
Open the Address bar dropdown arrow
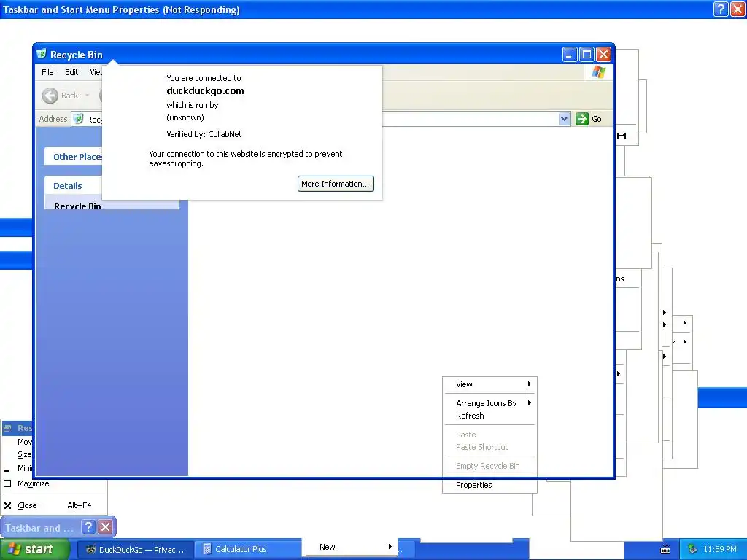coord(564,119)
